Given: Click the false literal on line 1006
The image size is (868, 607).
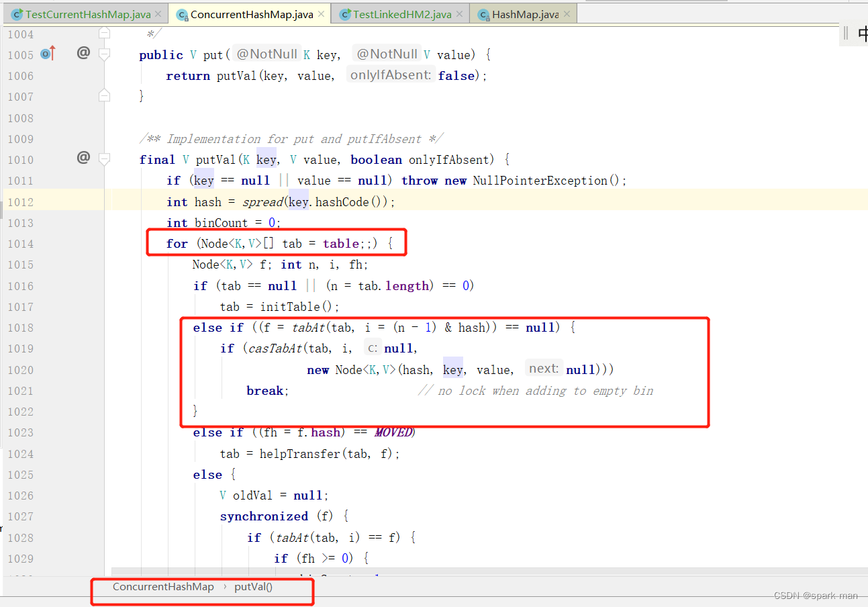Looking at the screenshot, I should (456, 76).
